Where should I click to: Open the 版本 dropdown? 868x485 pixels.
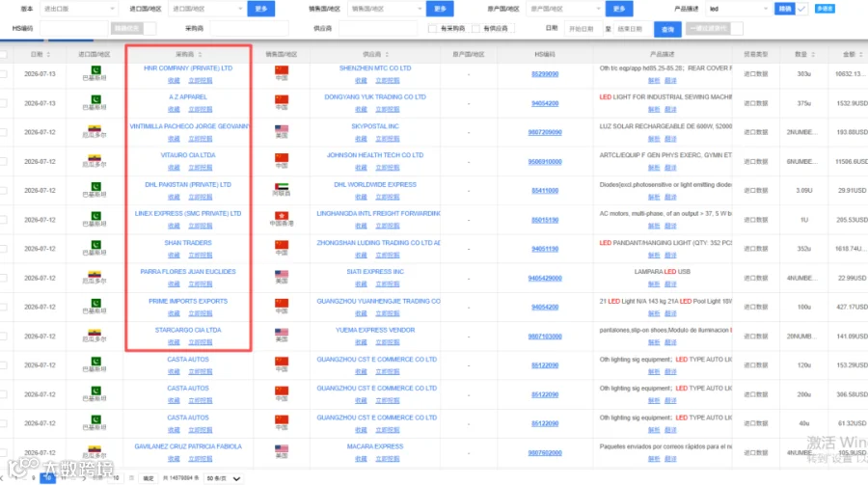tap(79, 9)
